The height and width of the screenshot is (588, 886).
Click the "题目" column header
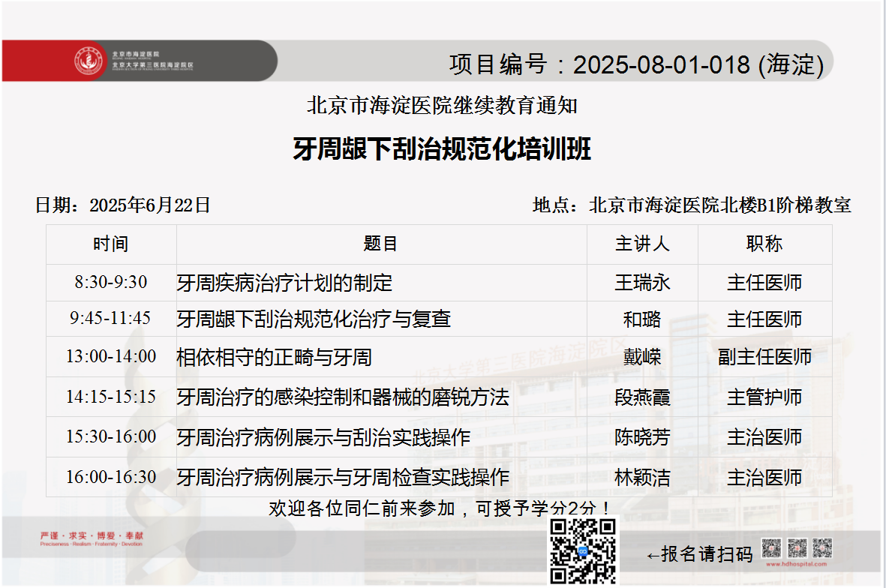point(380,244)
